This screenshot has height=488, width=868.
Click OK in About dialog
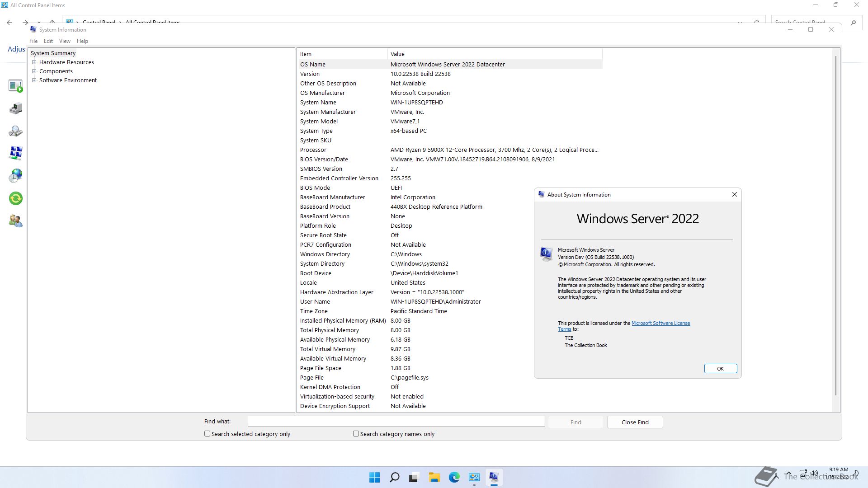click(721, 369)
